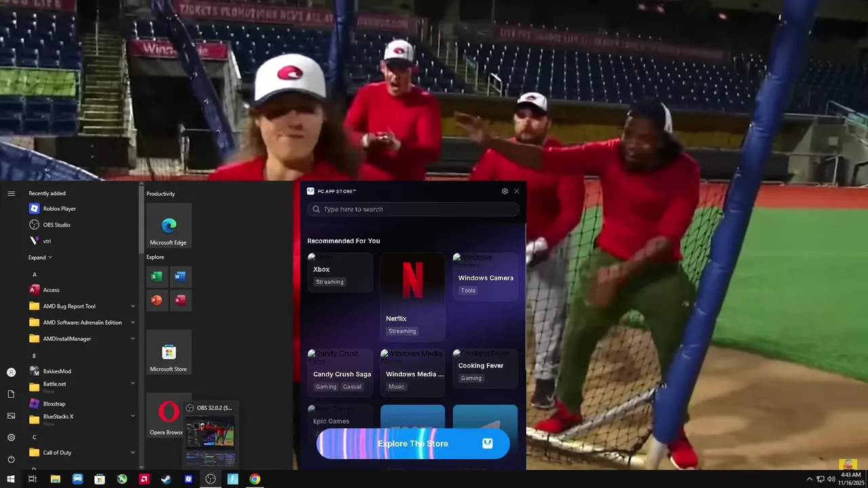The width and height of the screenshot is (868, 488).
Task: Open Google Chrome from the taskbar
Action: [254, 479]
